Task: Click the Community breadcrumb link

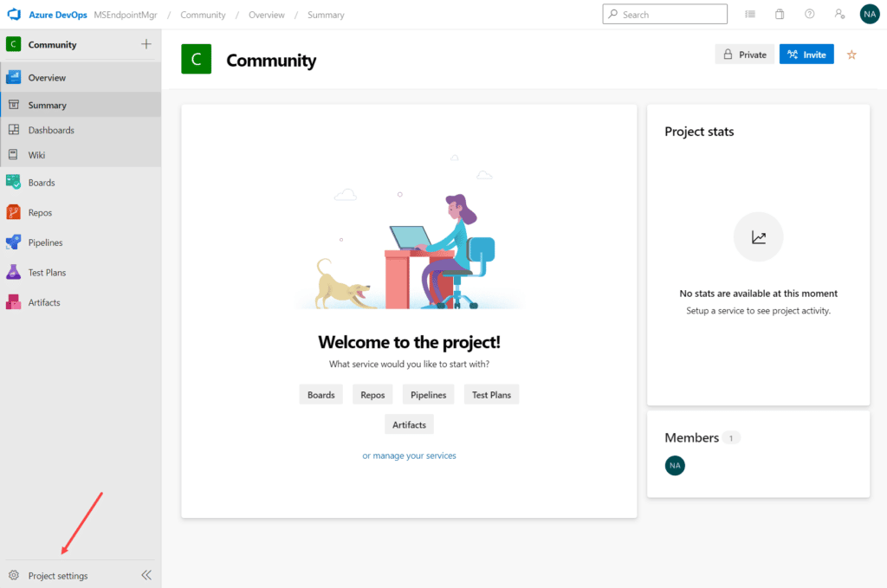Action: [203, 15]
